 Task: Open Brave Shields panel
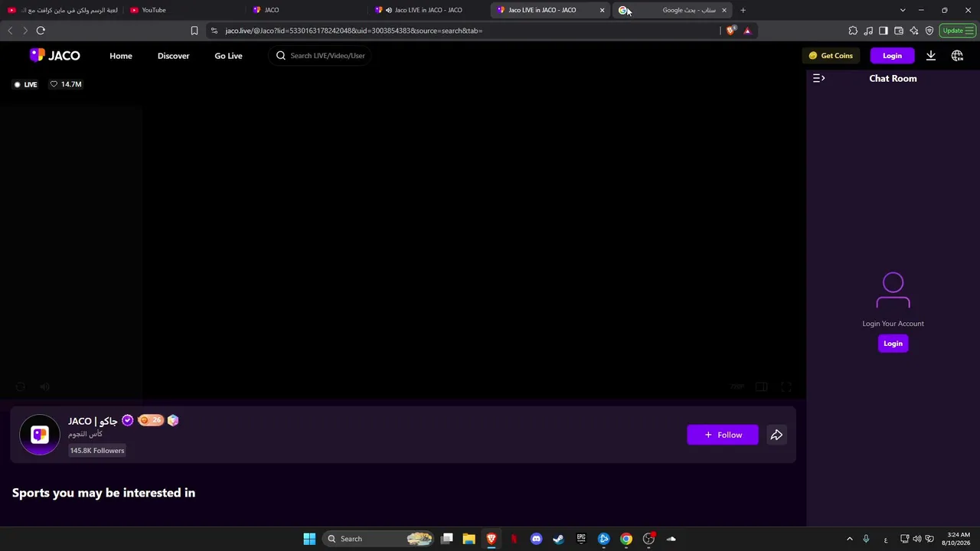pos(731,31)
